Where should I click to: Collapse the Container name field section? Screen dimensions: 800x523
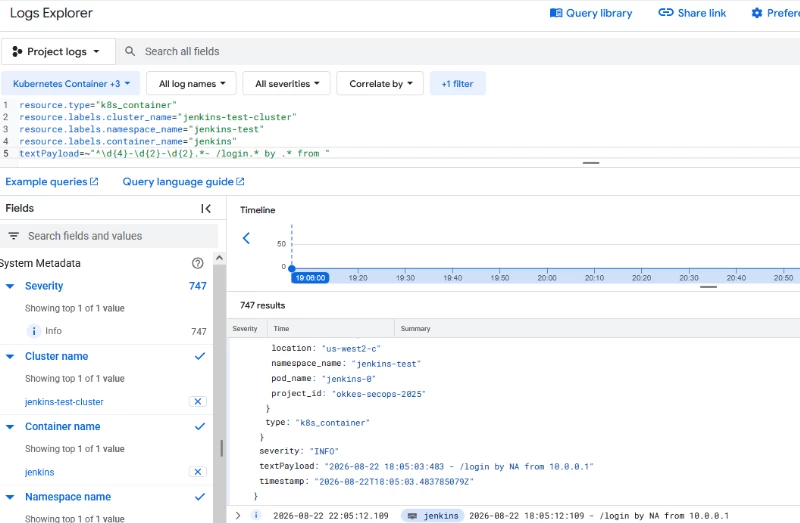[10, 427]
